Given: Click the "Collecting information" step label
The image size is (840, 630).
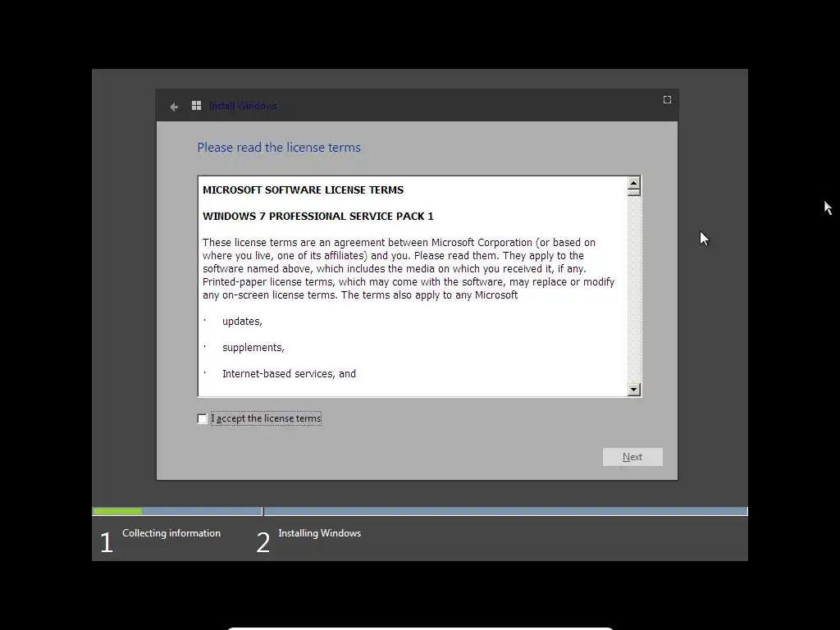Looking at the screenshot, I should click(171, 533).
